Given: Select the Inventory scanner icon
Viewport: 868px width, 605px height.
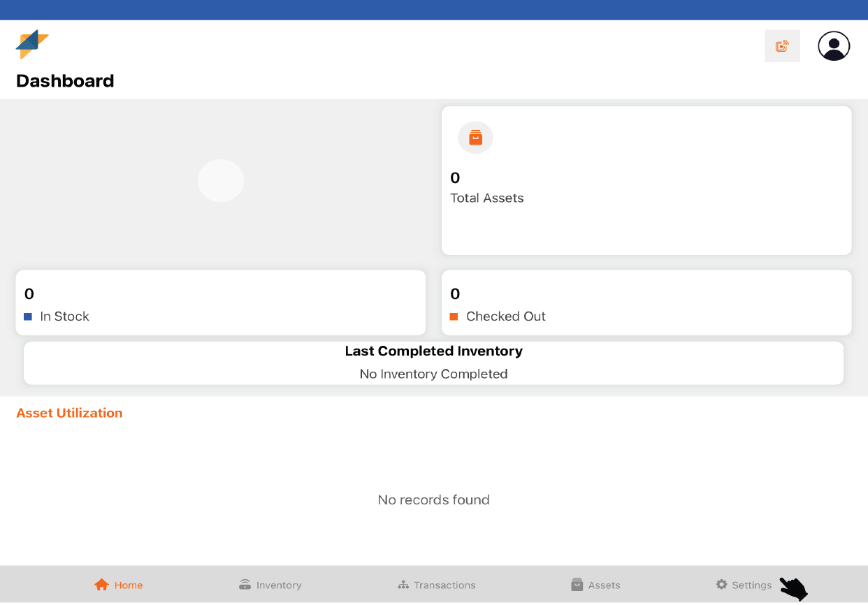Looking at the screenshot, I should [245, 585].
